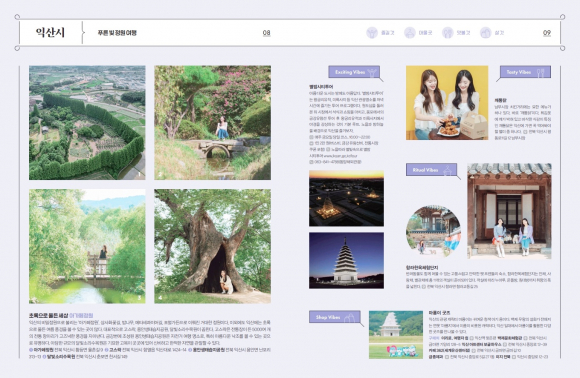580x378 pixels.
Task: Jump to page number 09
Action: pos(547,33)
